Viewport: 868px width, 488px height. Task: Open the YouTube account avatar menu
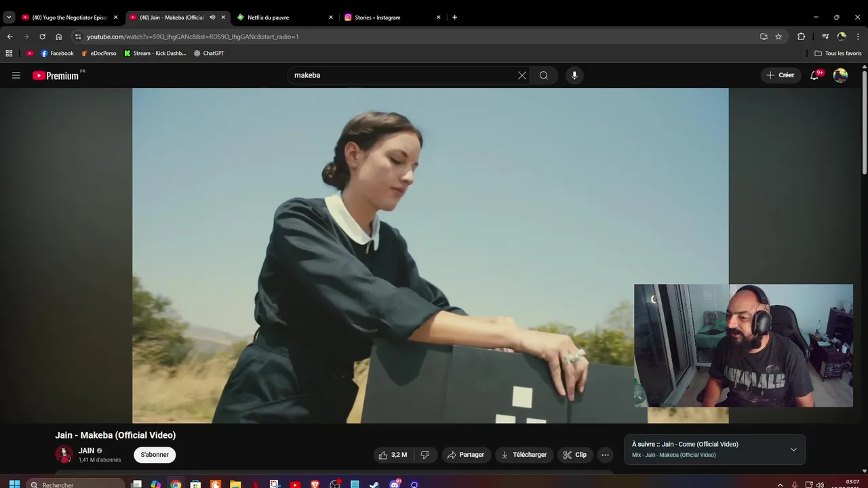pyautogui.click(x=840, y=75)
